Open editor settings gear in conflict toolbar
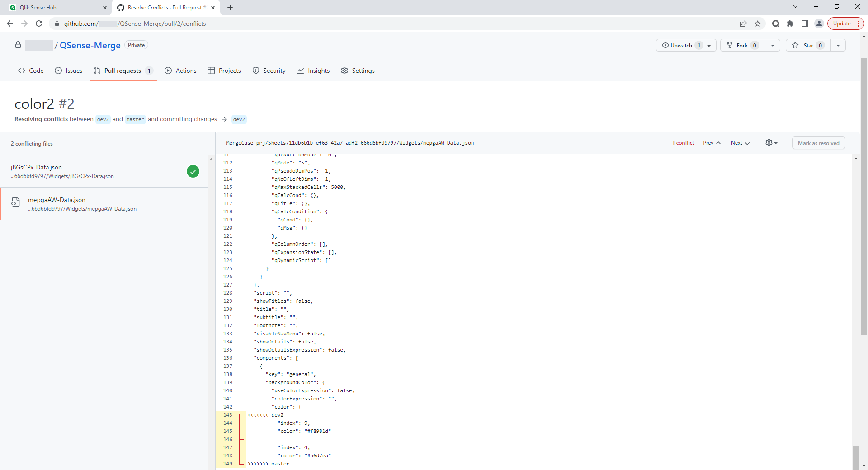Image resolution: width=868 pixels, height=470 pixels. 771,143
